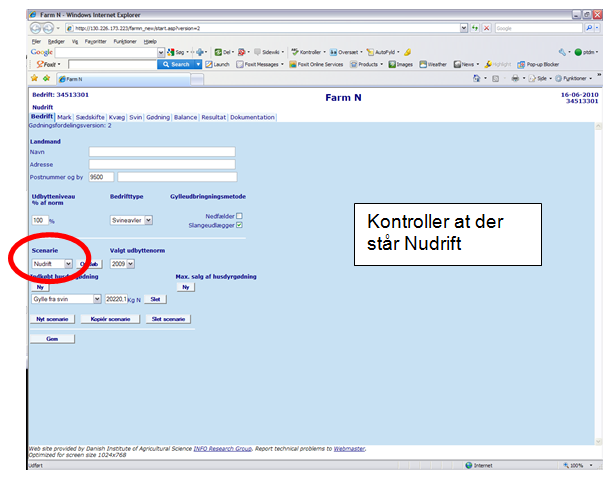This screenshot has width=615, height=484.
Task: Click the Images toolbar icon
Action: 400,64
